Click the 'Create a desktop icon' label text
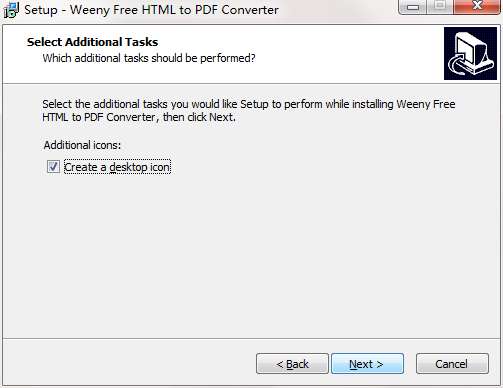The image size is (503, 388). 117,167
